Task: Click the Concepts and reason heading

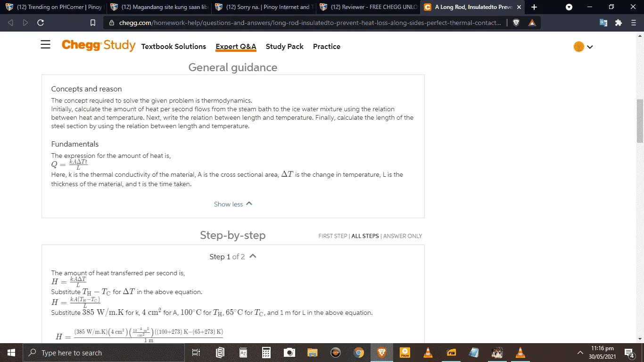Action: point(86,89)
